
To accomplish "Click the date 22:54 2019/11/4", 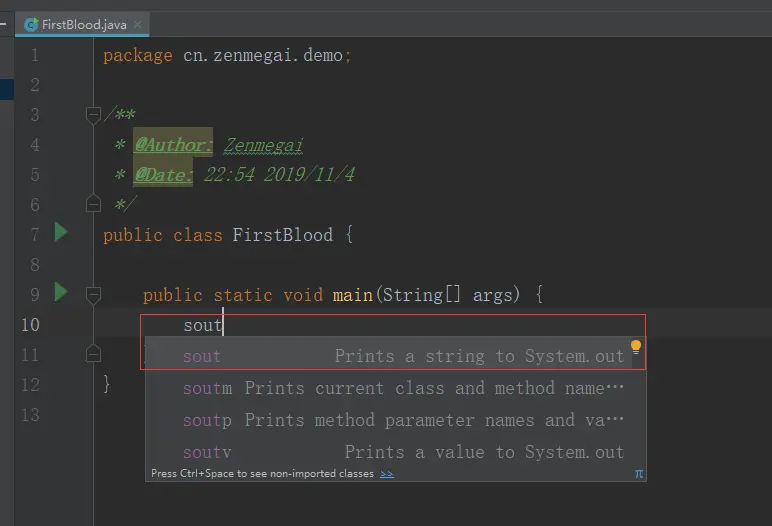I will point(279,174).
